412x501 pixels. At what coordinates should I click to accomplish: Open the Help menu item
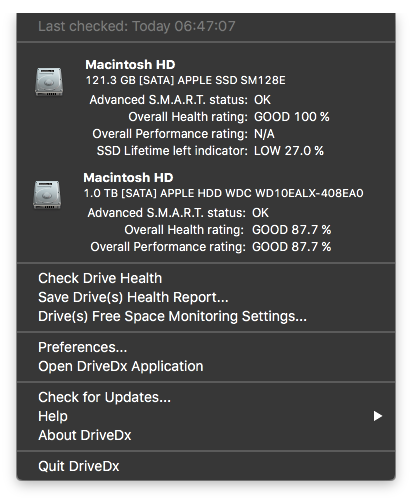(206, 416)
